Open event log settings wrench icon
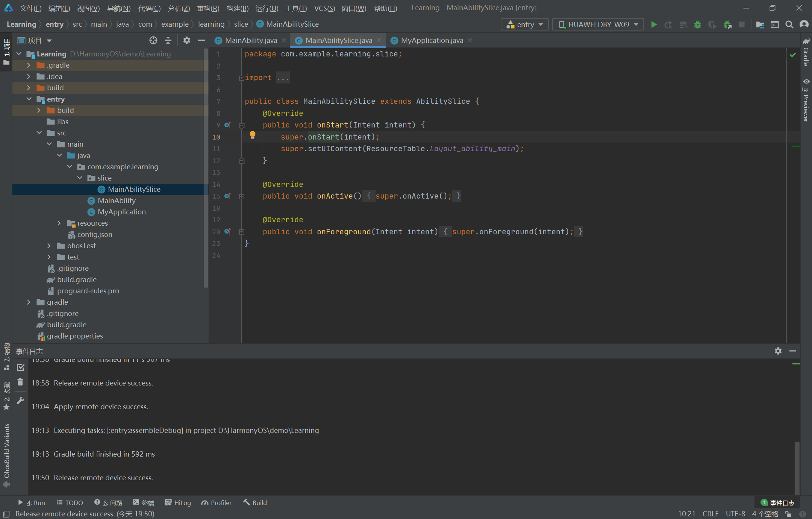The height and width of the screenshot is (519, 812). [20, 401]
